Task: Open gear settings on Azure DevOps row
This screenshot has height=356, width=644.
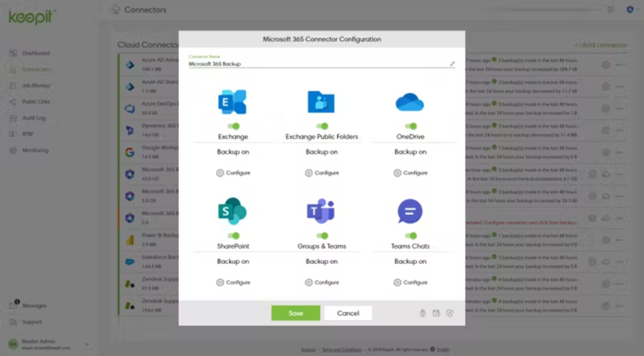Action: (606, 108)
